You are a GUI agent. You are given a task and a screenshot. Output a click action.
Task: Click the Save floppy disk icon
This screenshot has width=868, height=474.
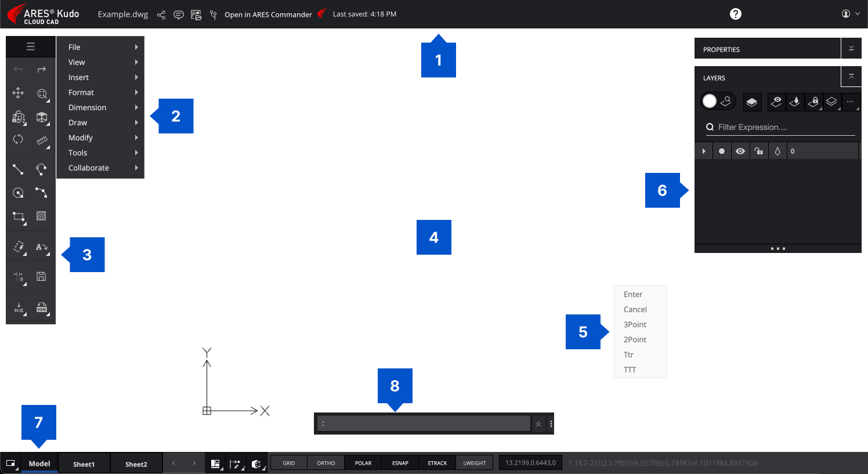41,277
